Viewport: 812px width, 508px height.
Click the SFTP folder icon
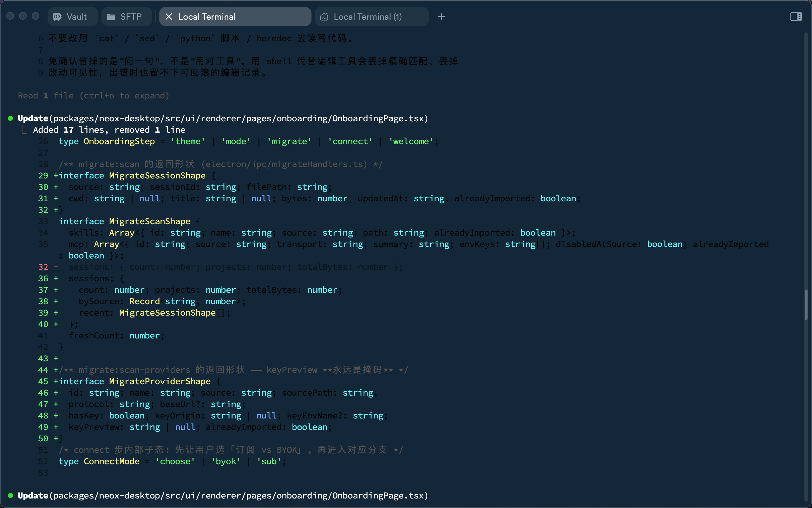pos(111,17)
